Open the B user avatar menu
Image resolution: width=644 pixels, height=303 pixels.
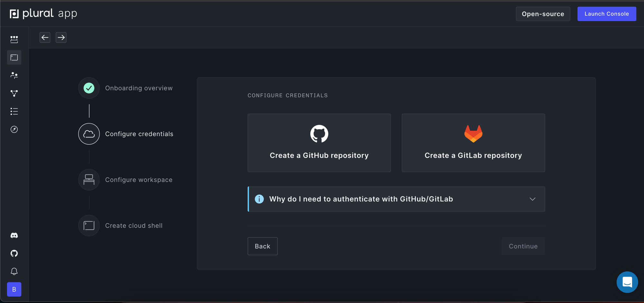click(14, 289)
